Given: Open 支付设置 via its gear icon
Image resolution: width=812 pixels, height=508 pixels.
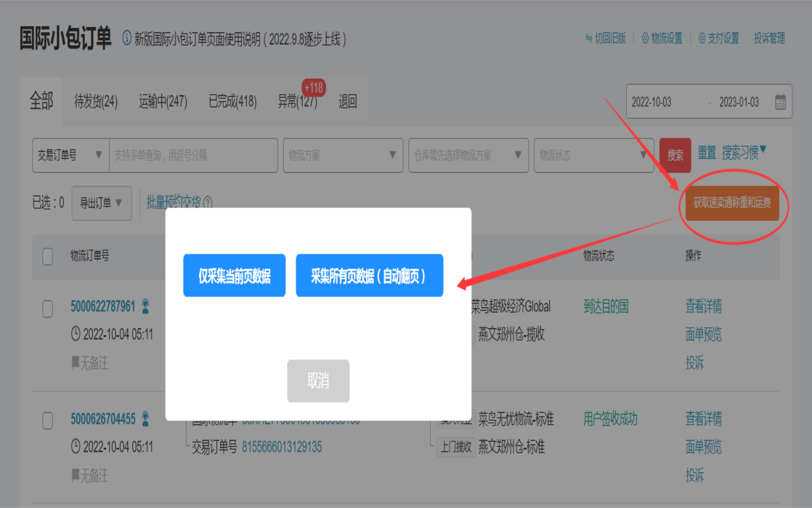Looking at the screenshot, I should coord(700,38).
